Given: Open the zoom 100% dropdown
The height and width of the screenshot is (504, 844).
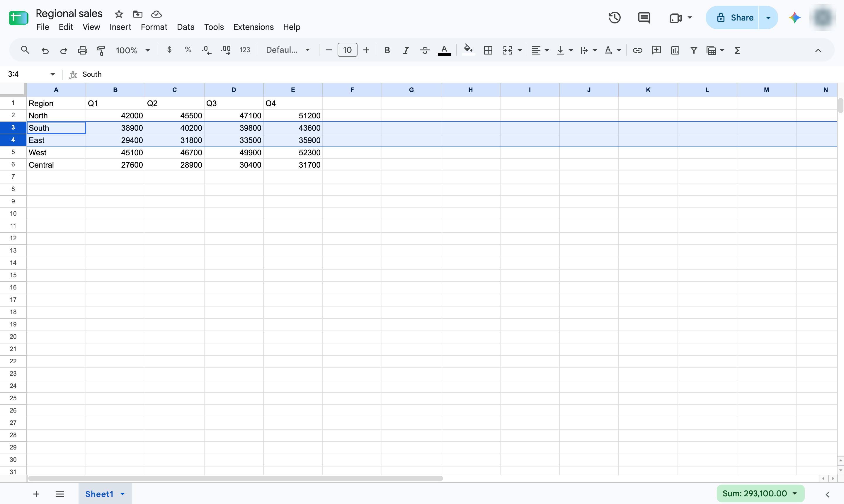Looking at the screenshot, I should 133,50.
